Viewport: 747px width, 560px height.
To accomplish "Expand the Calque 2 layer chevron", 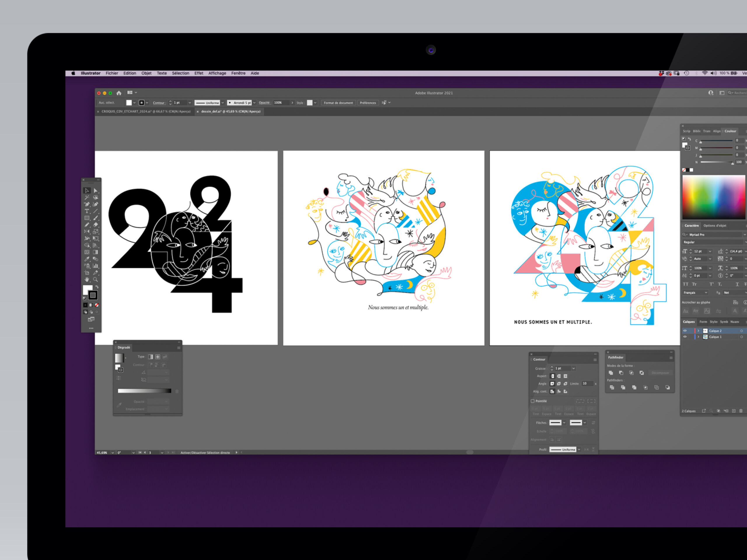I will [698, 331].
